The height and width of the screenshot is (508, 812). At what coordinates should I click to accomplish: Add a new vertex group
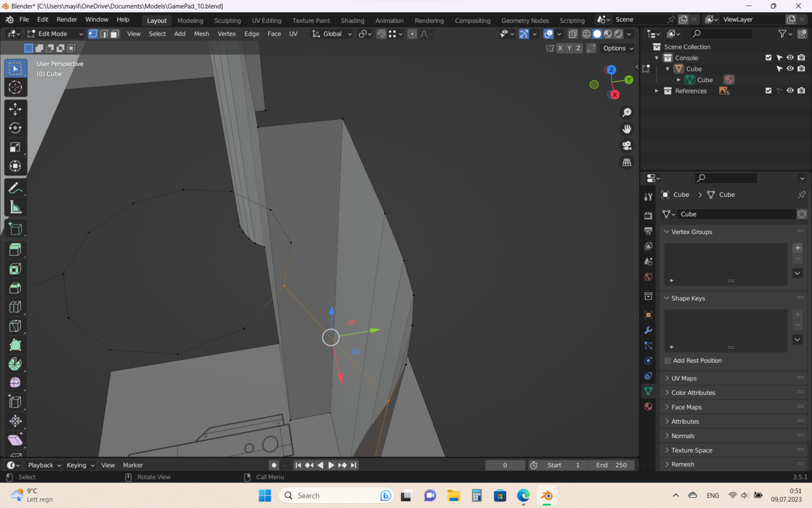797,248
